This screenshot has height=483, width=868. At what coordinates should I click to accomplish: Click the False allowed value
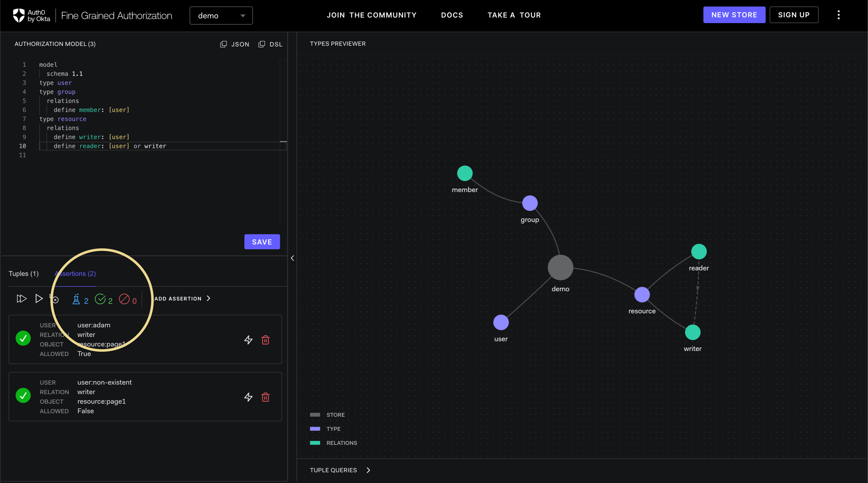(86, 411)
